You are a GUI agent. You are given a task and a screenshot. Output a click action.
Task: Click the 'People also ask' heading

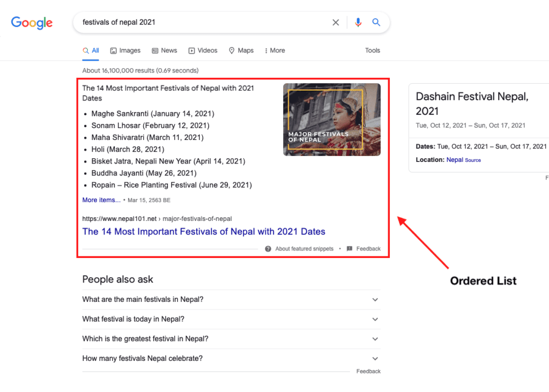pos(117,279)
